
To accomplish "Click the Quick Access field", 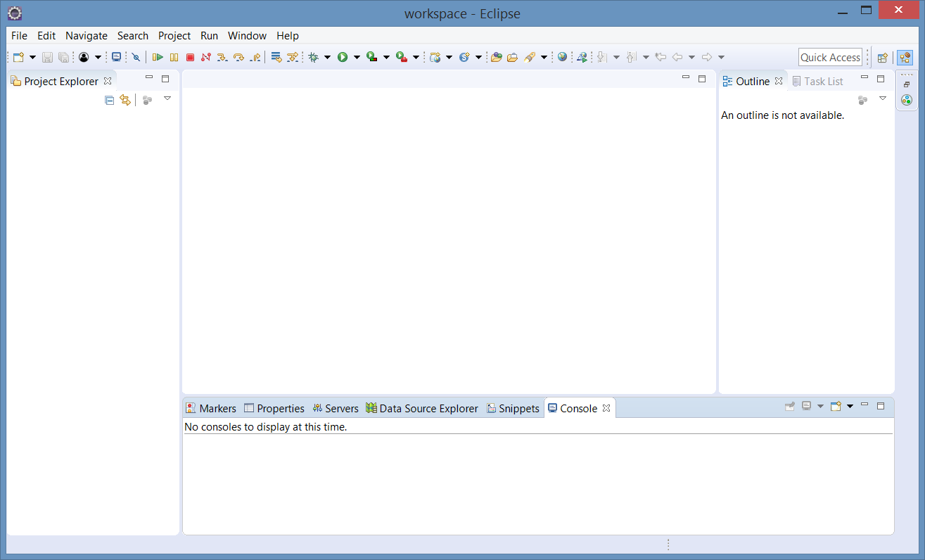I will 830,58.
